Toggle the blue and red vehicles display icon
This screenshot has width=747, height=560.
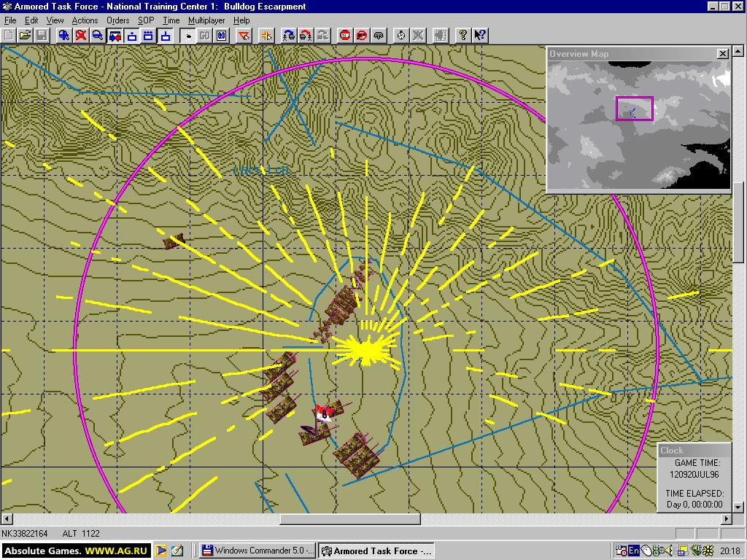coord(115,35)
